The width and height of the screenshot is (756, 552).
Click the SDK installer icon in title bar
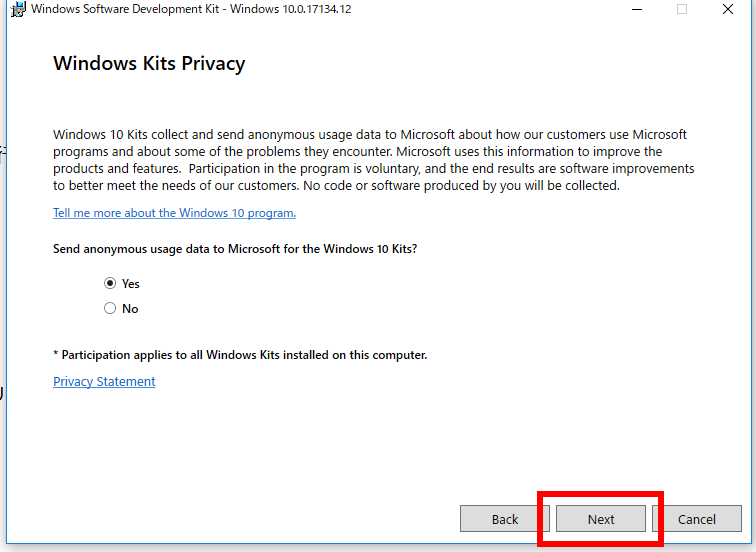tap(18, 9)
